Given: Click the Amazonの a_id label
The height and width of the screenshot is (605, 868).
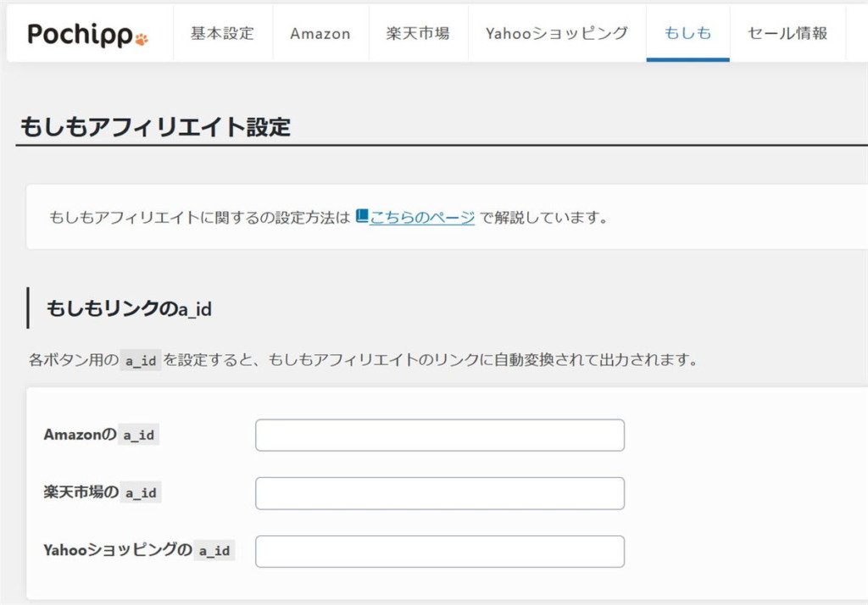Looking at the screenshot, I should pyautogui.click(x=101, y=435).
